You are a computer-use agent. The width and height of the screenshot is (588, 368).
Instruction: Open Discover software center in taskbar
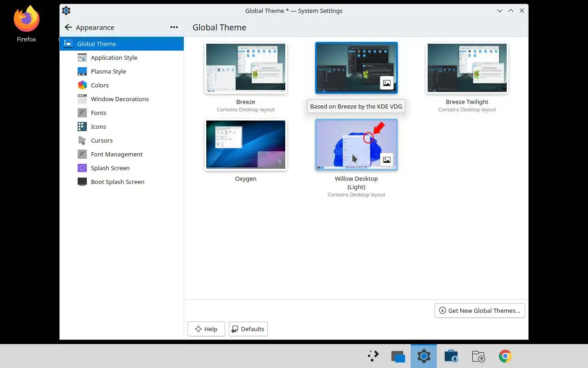(451, 356)
